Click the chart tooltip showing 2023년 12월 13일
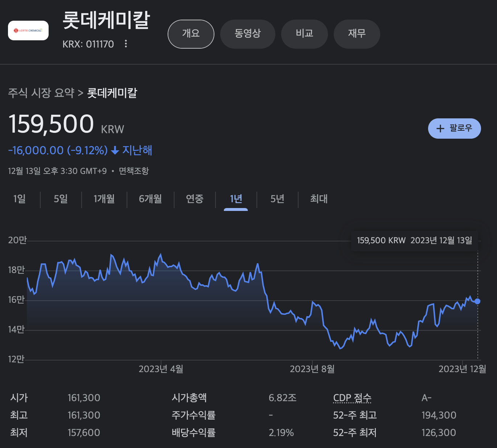 [x=414, y=240]
